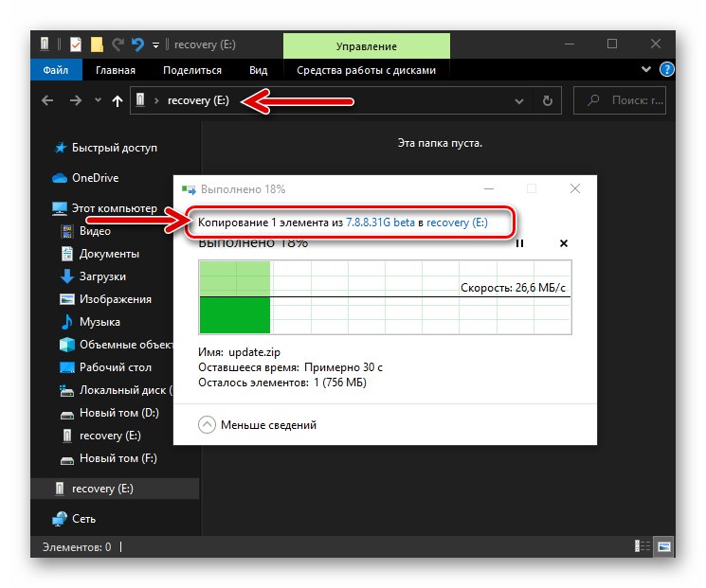Click the address bar drive icon
The height and width of the screenshot is (588, 706).
(x=140, y=99)
